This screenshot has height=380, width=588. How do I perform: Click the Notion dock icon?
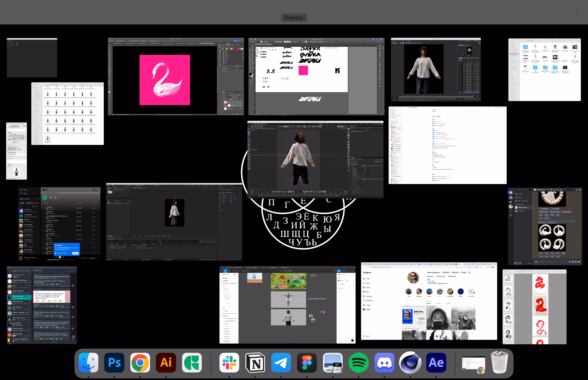[255, 362]
